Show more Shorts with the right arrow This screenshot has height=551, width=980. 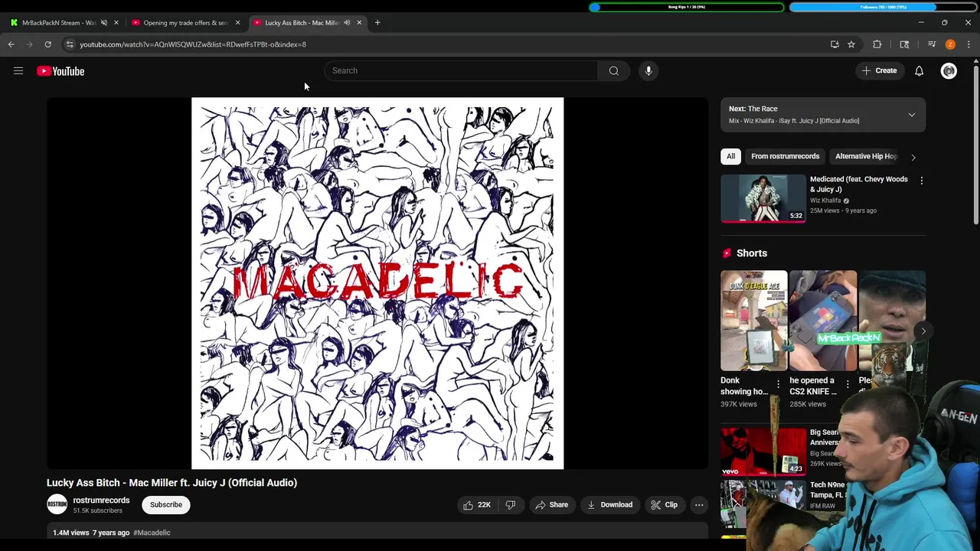point(923,331)
